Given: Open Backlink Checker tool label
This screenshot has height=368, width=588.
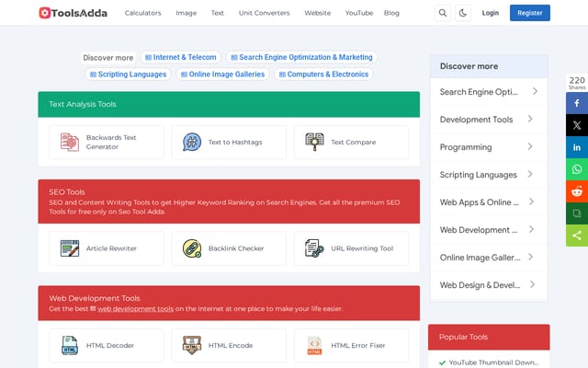Looking at the screenshot, I should (236, 248).
